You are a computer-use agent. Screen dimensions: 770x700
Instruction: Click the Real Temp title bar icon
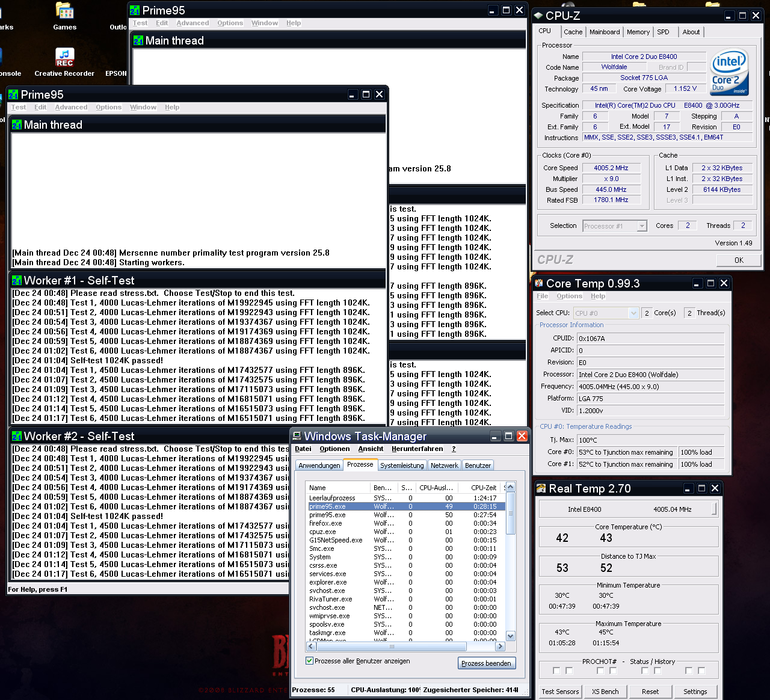coord(541,488)
